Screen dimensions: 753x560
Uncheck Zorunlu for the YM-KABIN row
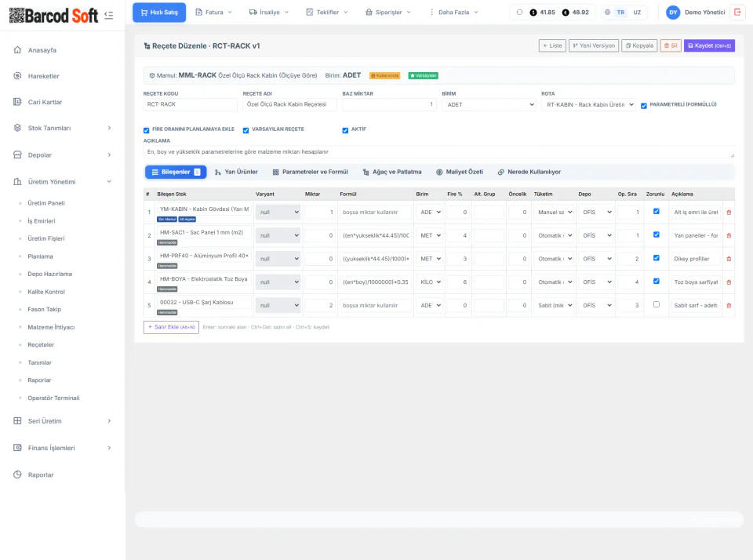point(657,211)
